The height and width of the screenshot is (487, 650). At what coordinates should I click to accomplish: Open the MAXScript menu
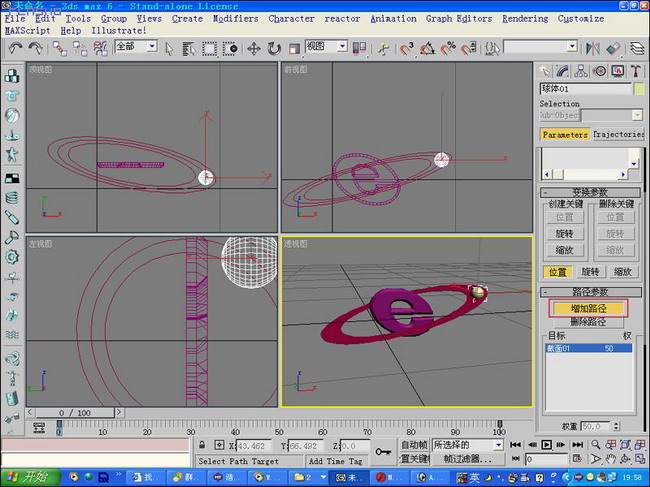click(27, 31)
